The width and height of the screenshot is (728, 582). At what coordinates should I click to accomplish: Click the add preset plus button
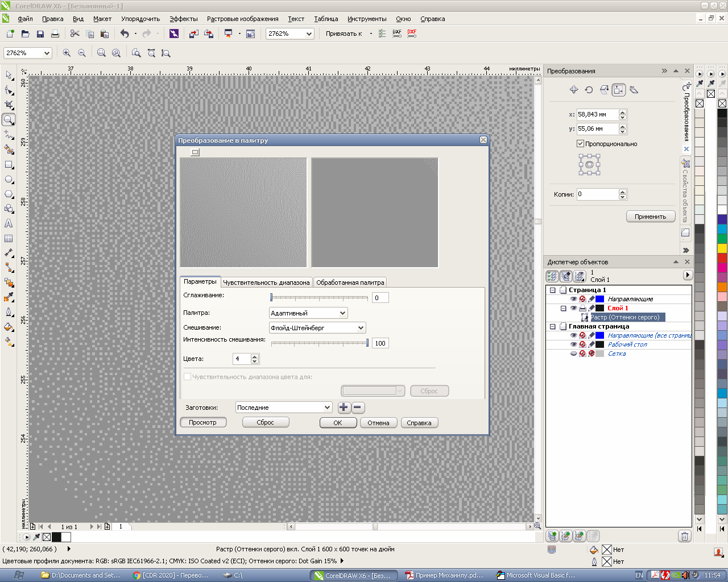[x=344, y=408]
